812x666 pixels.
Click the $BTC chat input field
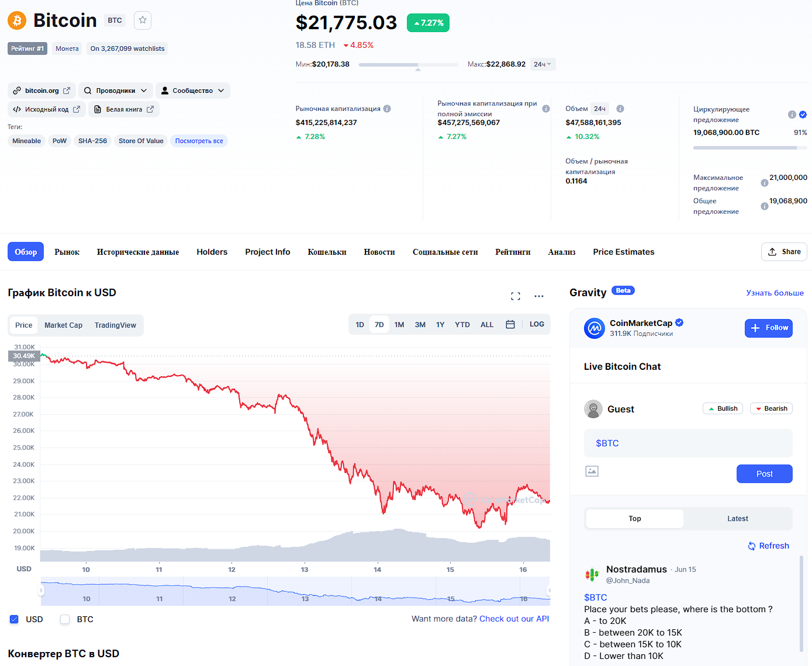pos(687,443)
